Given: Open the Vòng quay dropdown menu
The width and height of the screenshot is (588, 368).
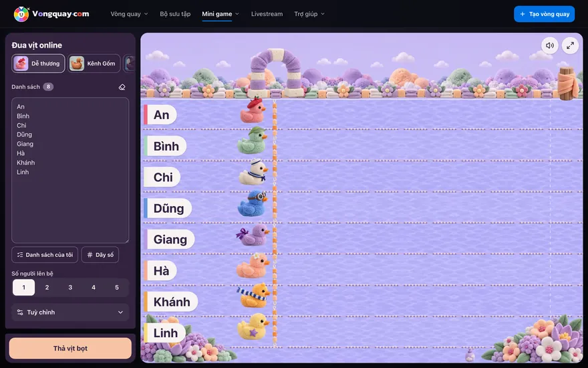Looking at the screenshot, I should (129, 14).
